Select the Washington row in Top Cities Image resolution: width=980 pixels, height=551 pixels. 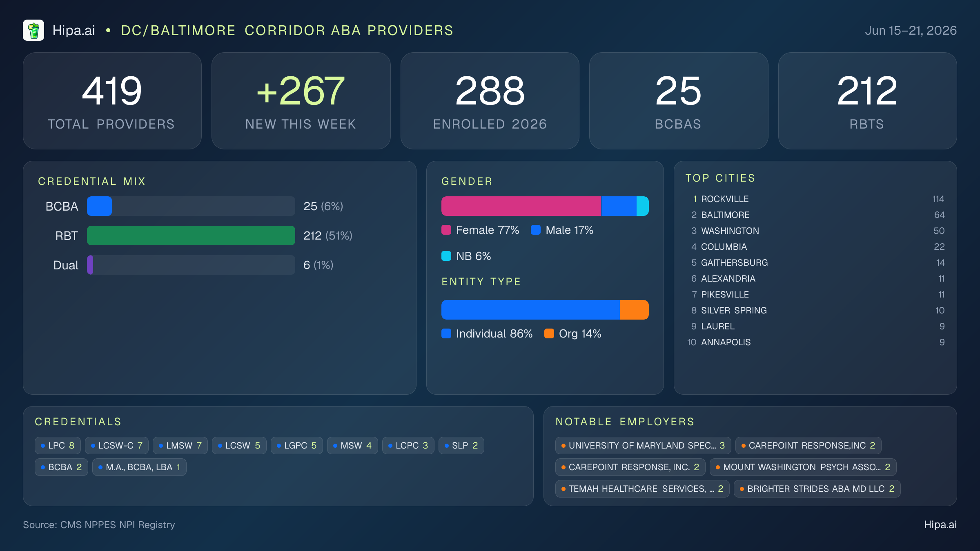pyautogui.click(x=815, y=231)
